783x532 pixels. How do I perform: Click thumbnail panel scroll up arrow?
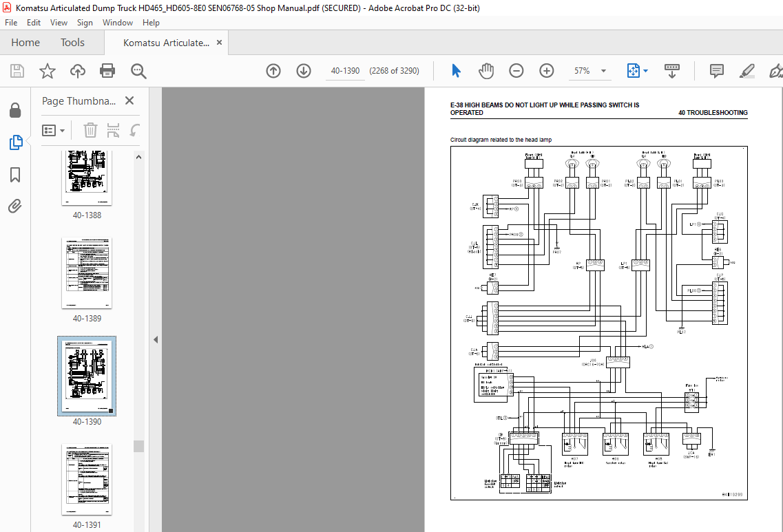click(x=139, y=157)
